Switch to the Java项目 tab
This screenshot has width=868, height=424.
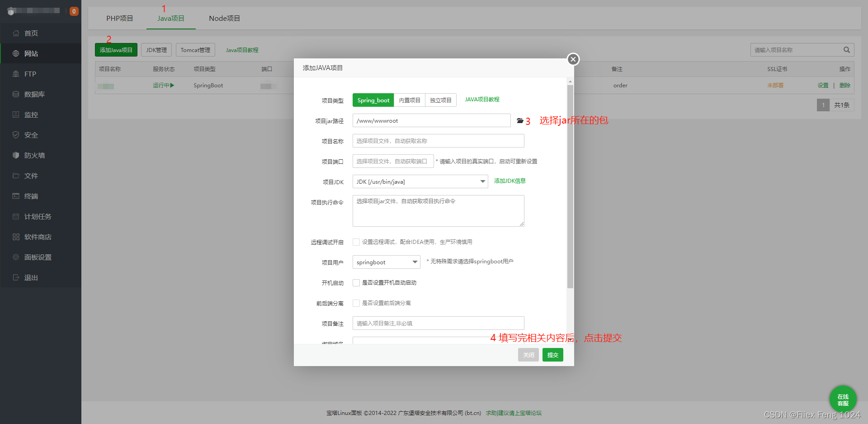click(171, 18)
